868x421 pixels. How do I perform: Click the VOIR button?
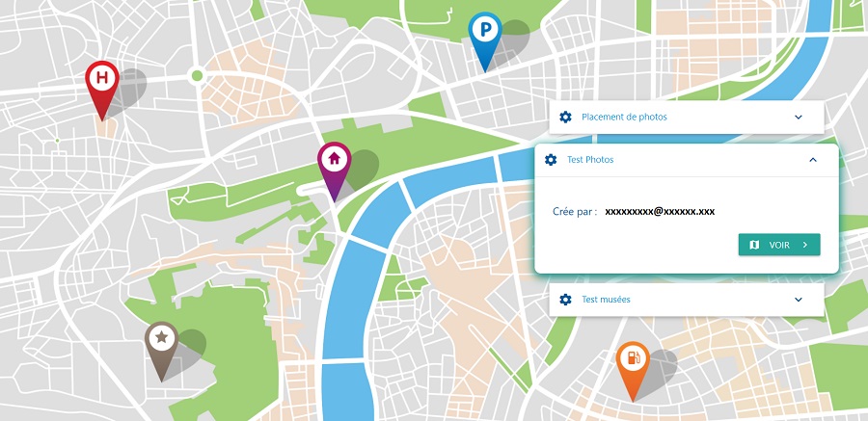tap(779, 245)
